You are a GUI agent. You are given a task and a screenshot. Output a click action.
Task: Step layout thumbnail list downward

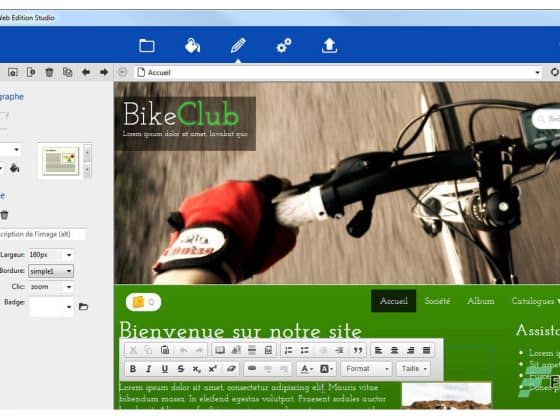pos(88,169)
